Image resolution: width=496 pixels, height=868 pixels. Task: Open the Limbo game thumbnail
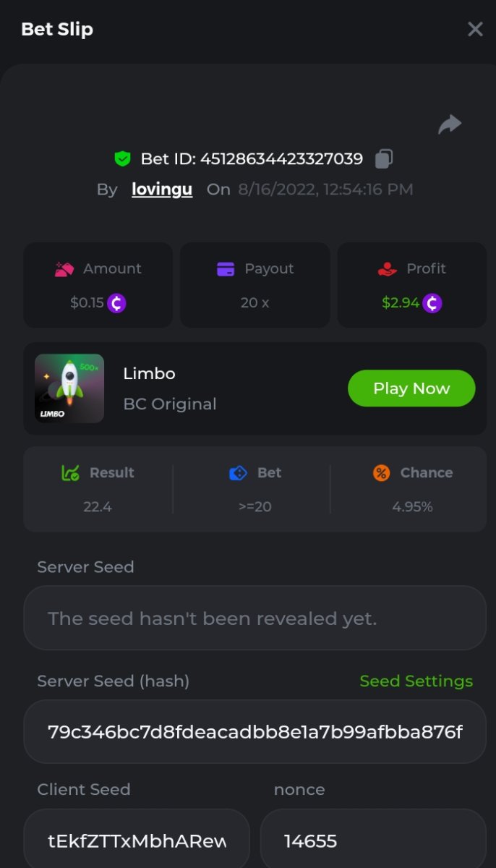tap(69, 388)
